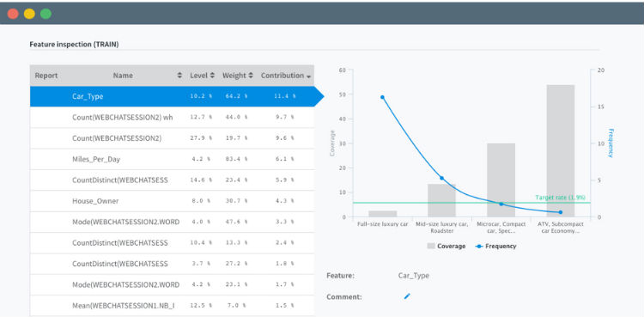
Task: Sort by Level column arrows
Action: click(x=212, y=76)
